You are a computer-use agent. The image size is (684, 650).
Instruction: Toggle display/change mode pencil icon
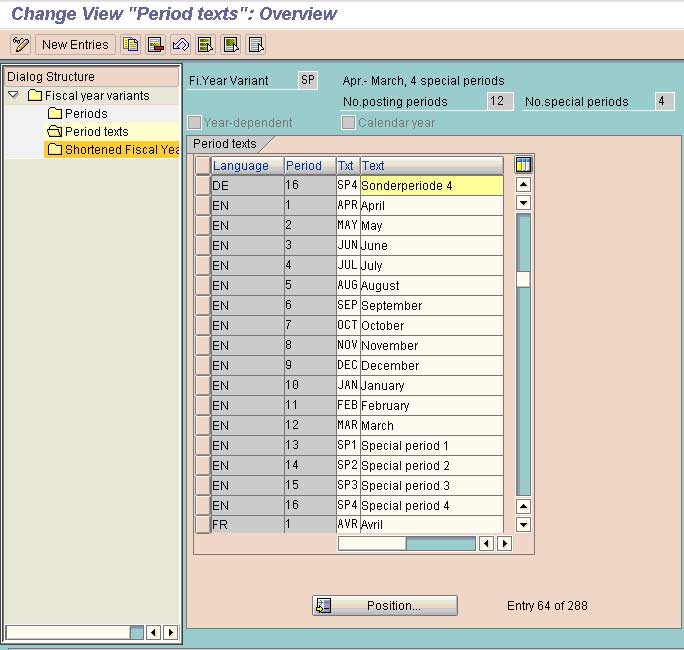pyautogui.click(x=21, y=44)
